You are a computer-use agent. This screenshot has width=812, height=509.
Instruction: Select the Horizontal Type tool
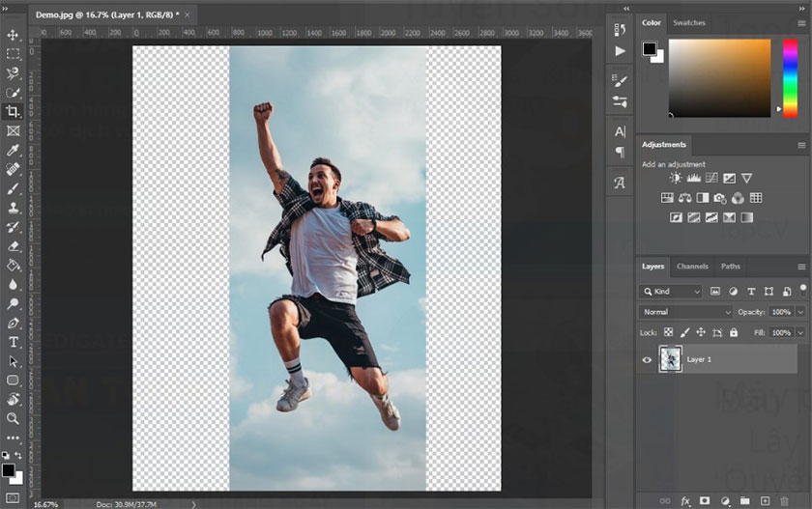(13, 342)
